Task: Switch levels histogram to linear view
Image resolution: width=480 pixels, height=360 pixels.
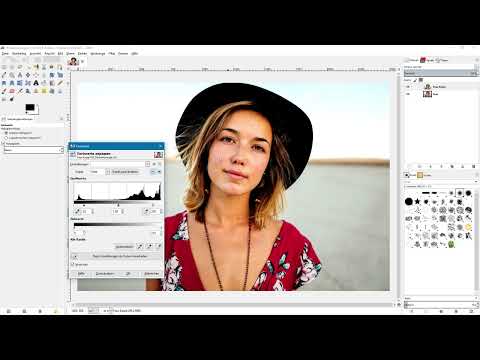Action: (x=153, y=172)
